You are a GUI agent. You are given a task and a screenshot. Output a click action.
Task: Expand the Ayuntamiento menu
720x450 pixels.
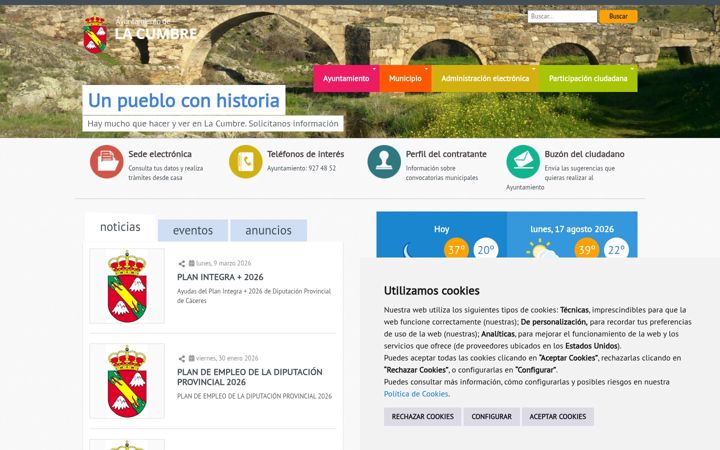click(346, 79)
